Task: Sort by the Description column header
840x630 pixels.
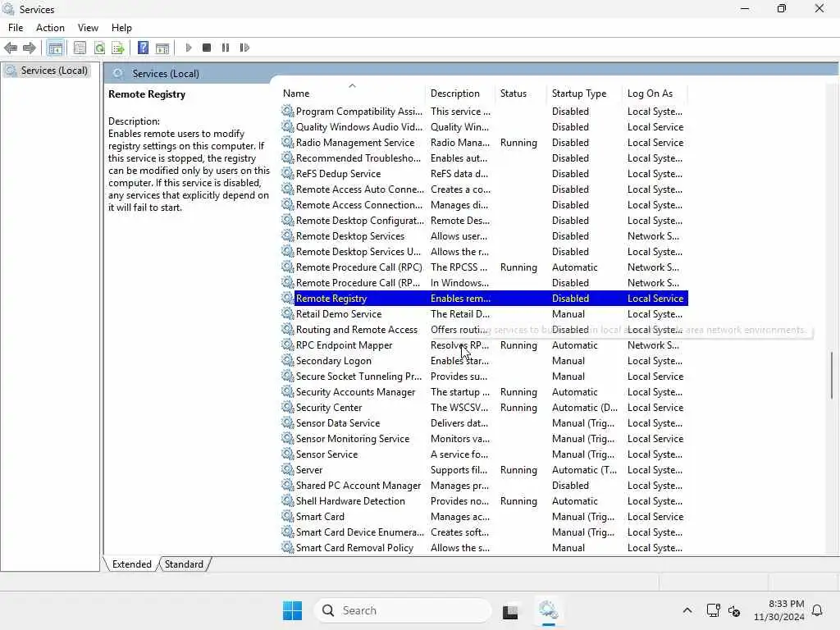Action: [461, 94]
